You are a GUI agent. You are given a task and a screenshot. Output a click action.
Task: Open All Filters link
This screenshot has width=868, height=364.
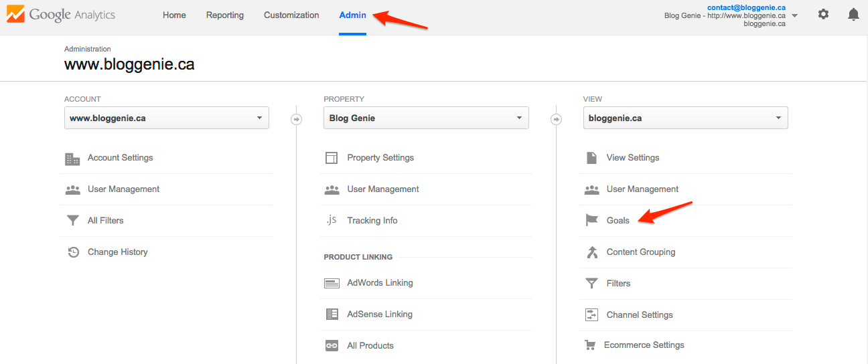(x=106, y=221)
